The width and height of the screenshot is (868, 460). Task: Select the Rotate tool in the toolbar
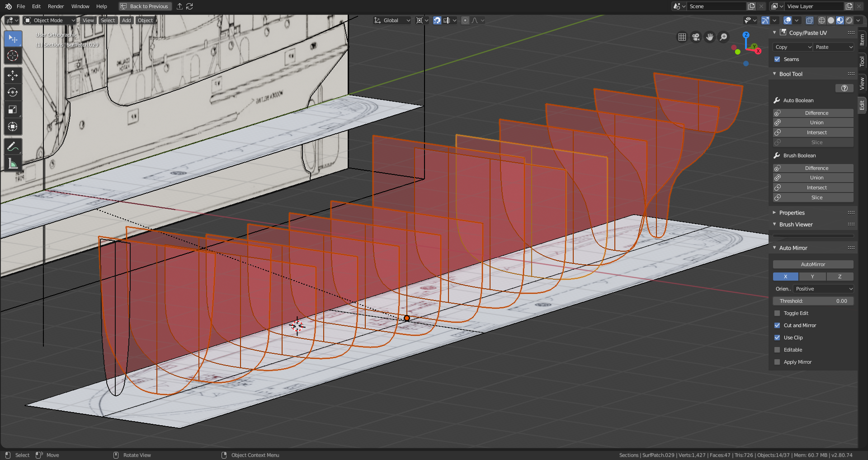tap(13, 93)
